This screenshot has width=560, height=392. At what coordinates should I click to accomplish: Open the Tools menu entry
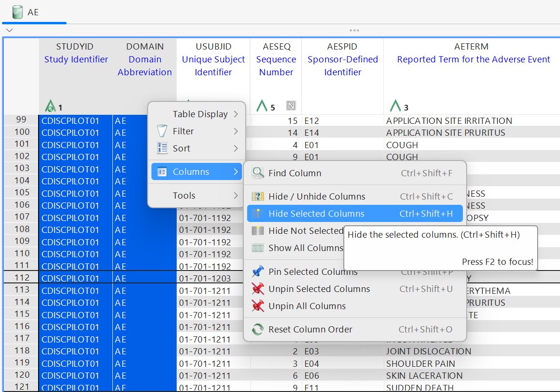coord(197,195)
